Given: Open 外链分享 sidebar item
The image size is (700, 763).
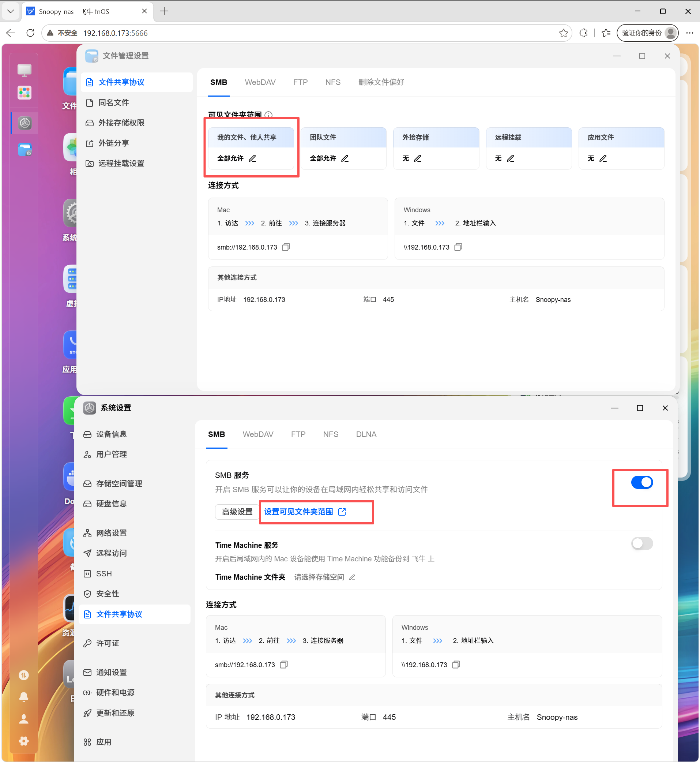Looking at the screenshot, I should pyautogui.click(x=137, y=143).
